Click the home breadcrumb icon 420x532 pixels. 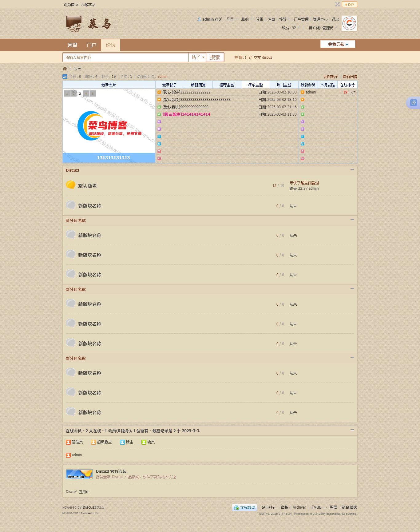(65, 69)
